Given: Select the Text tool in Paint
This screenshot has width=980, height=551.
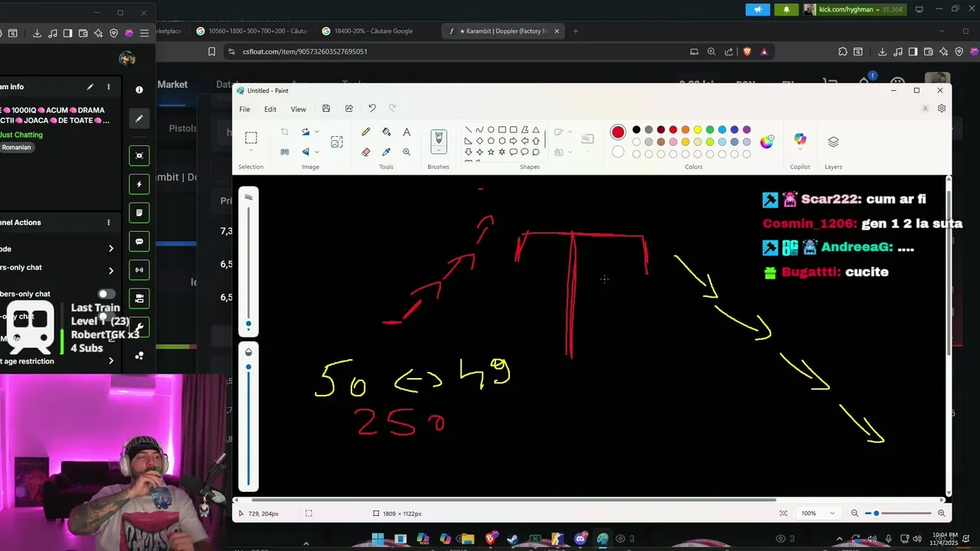Looking at the screenshot, I should click(407, 132).
